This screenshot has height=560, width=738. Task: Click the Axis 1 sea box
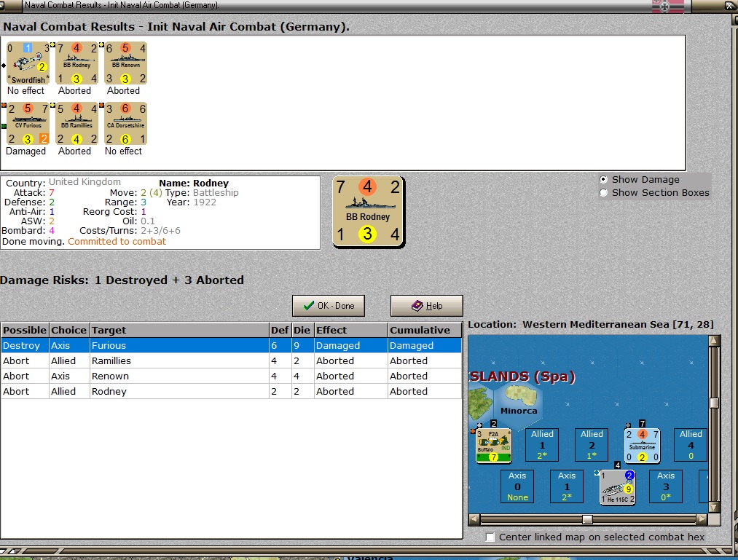click(567, 486)
